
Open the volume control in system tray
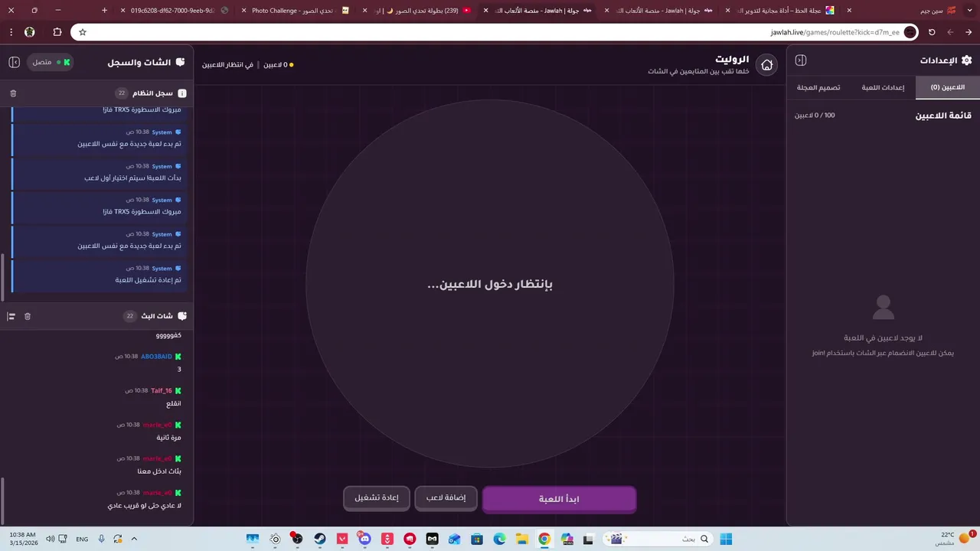(51, 539)
